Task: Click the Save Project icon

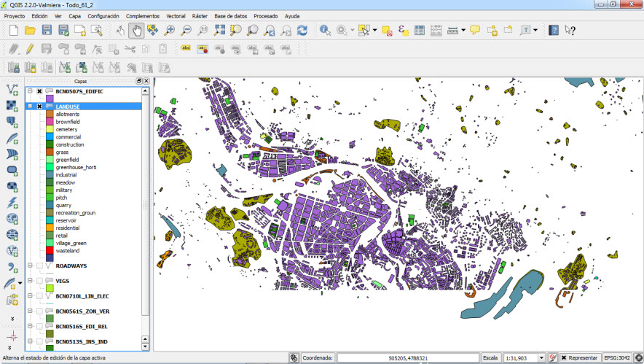Action: (47, 30)
